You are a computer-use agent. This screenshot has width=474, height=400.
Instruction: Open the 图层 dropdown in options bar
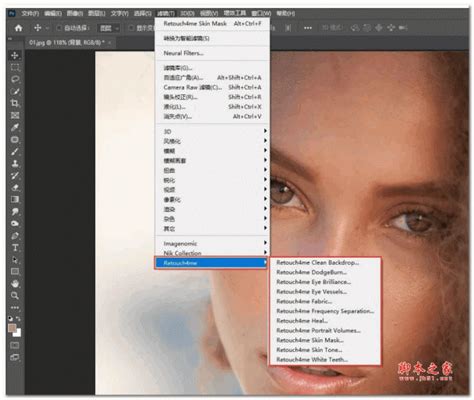pyautogui.click(x=109, y=28)
